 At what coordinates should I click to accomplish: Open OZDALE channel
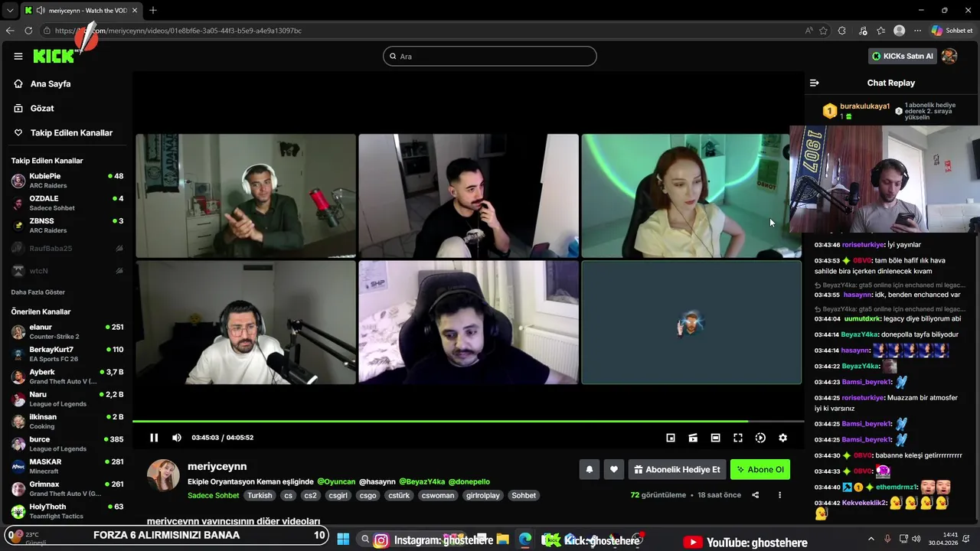point(67,203)
